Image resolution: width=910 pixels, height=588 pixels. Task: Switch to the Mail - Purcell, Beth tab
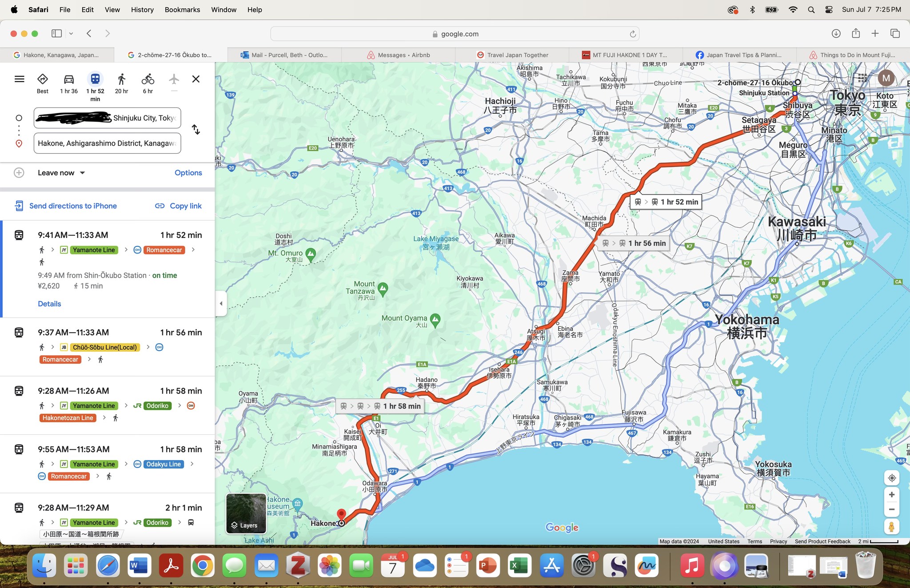pyautogui.click(x=284, y=55)
